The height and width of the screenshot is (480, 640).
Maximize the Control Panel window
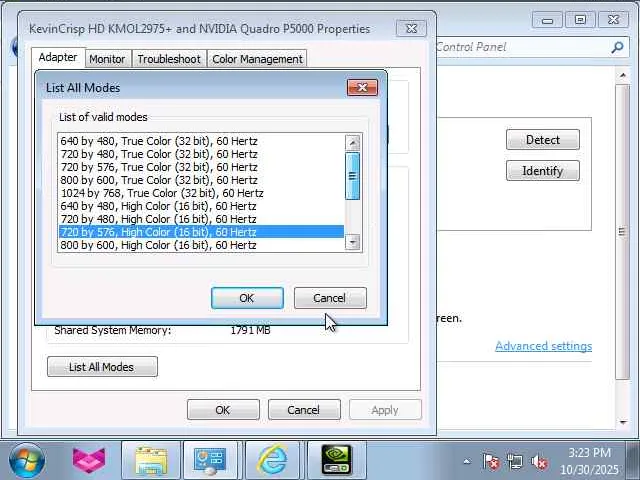(x=580, y=20)
